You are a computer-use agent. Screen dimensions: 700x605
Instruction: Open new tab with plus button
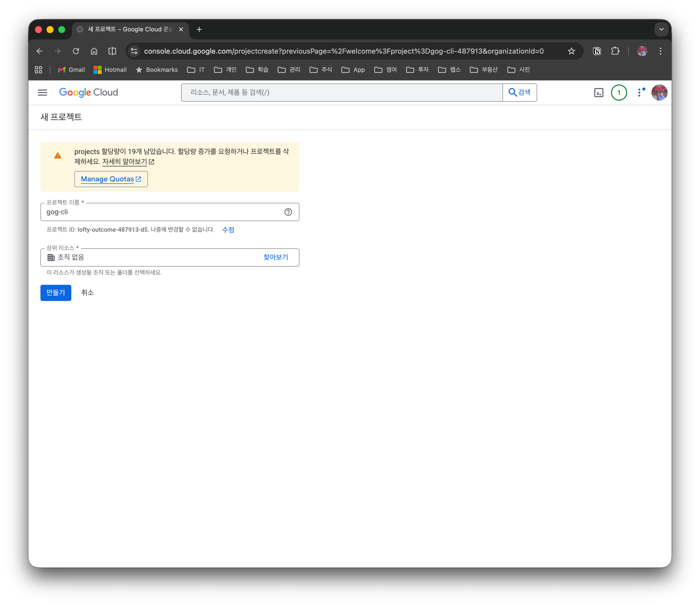199,29
